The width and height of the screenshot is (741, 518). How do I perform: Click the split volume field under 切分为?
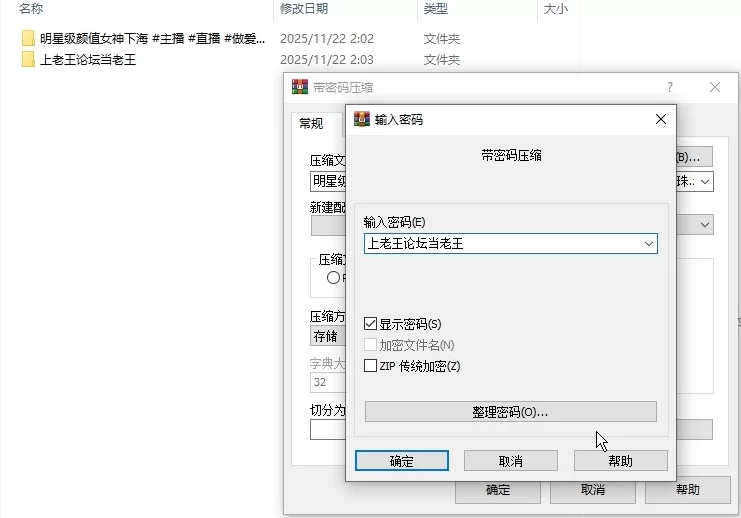click(328, 430)
